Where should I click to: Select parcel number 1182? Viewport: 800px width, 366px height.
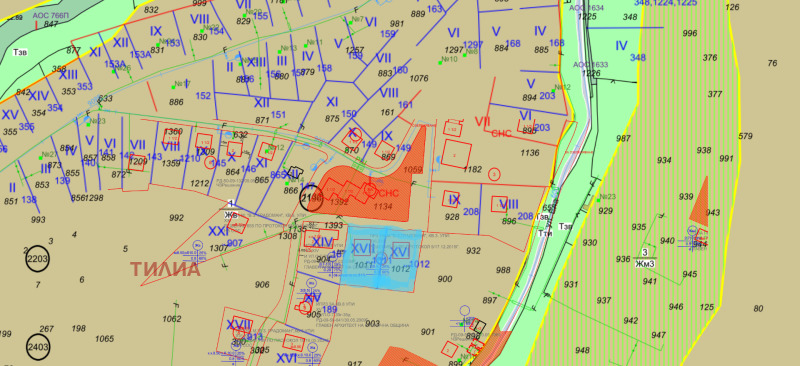tap(473, 169)
